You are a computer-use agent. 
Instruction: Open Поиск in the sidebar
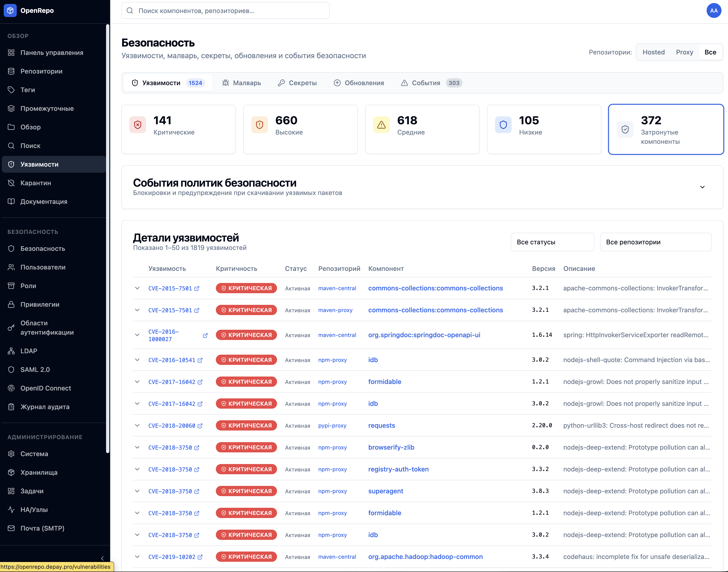[53, 146]
